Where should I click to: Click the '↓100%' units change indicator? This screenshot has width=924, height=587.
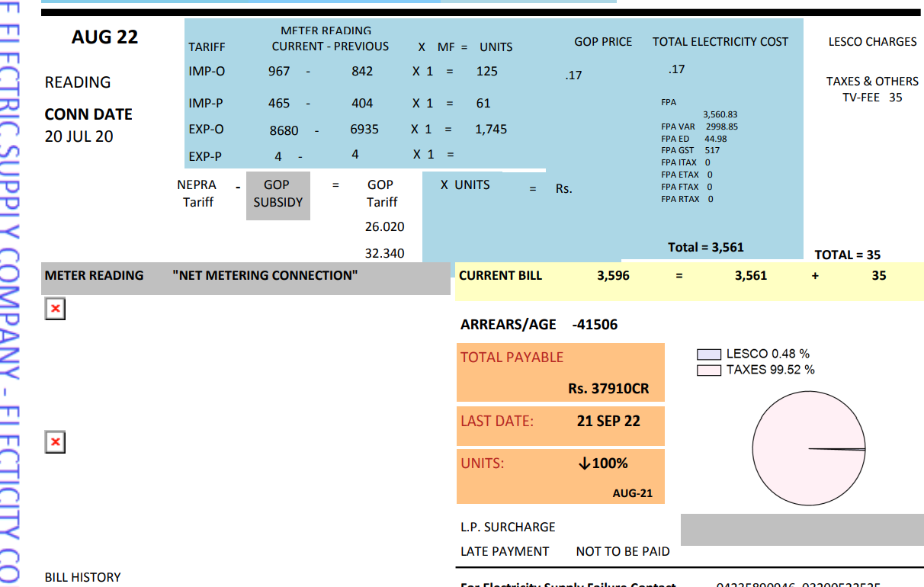click(603, 464)
